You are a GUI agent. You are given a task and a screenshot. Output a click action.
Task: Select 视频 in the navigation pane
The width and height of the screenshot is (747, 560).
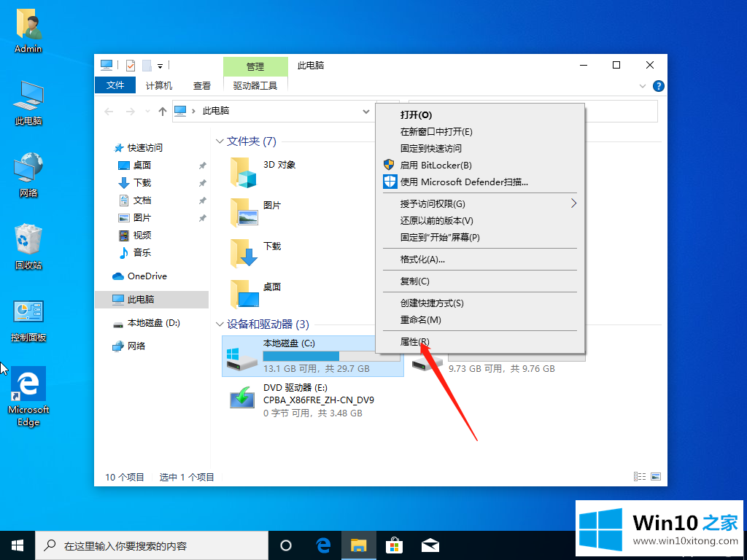pyautogui.click(x=142, y=236)
